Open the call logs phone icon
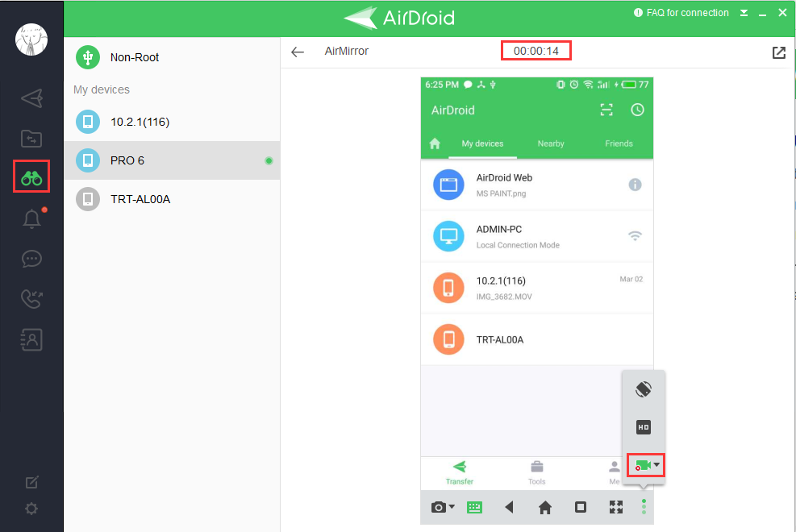This screenshot has height=532, width=796. pyautogui.click(x=31, y=299)
